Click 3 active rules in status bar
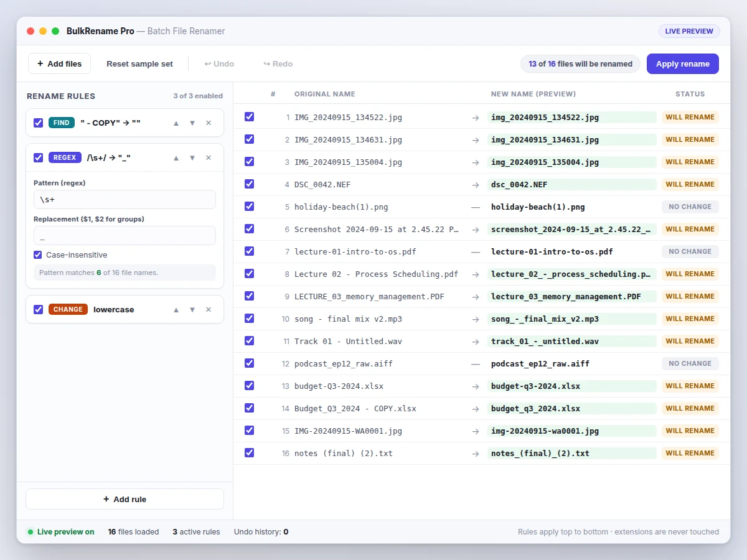This screenshot has width=747, height=560. 196,532
